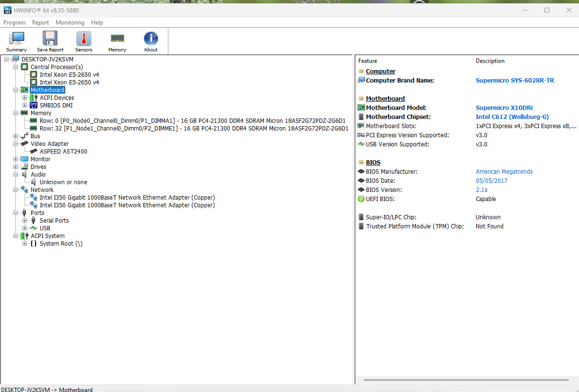579x392 pixels.
Task: Click the SMBIOS DMI icon
Action: pos(34,106)
